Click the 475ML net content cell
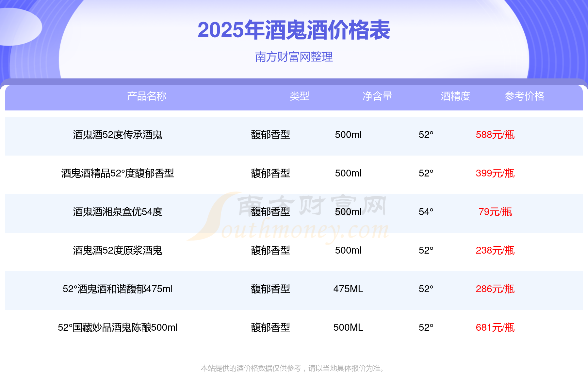Viewport: 588px width, 383px height. (348, 289)
